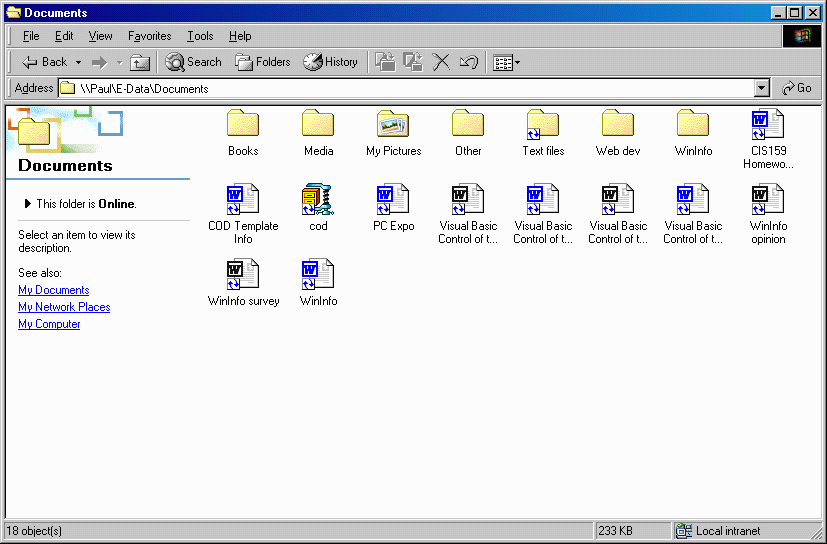This screenshot has width=827, height=544.
Task: Click the Copy To toolbar icon
Action: click(x=413, y=62)
